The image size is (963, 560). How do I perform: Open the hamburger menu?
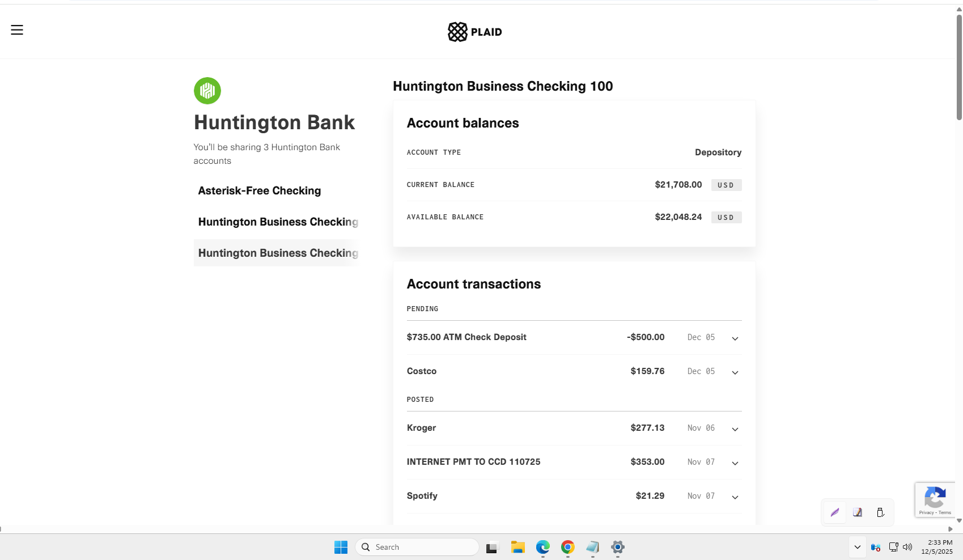click(17, 30)
